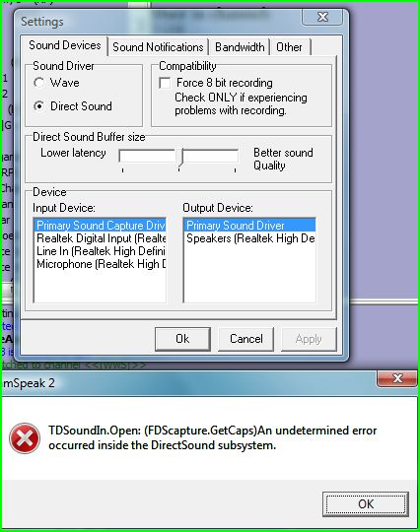This screenshot has height=532, width=420.
Task: Select the Direct Sound radio button
Action: click(39, 106)
